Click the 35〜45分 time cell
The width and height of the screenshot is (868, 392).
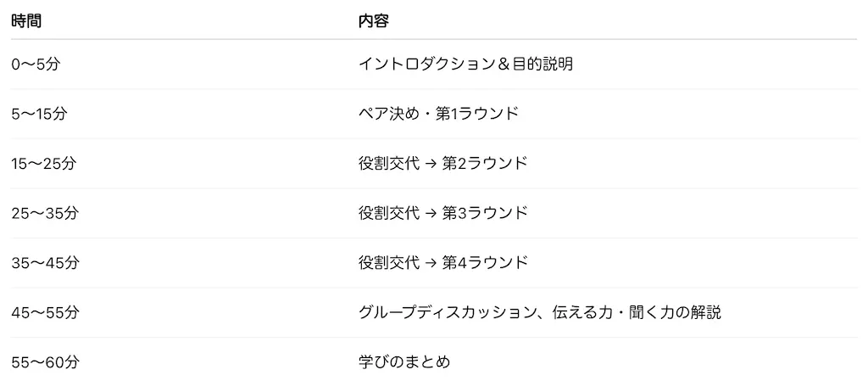tap(45, 262)
